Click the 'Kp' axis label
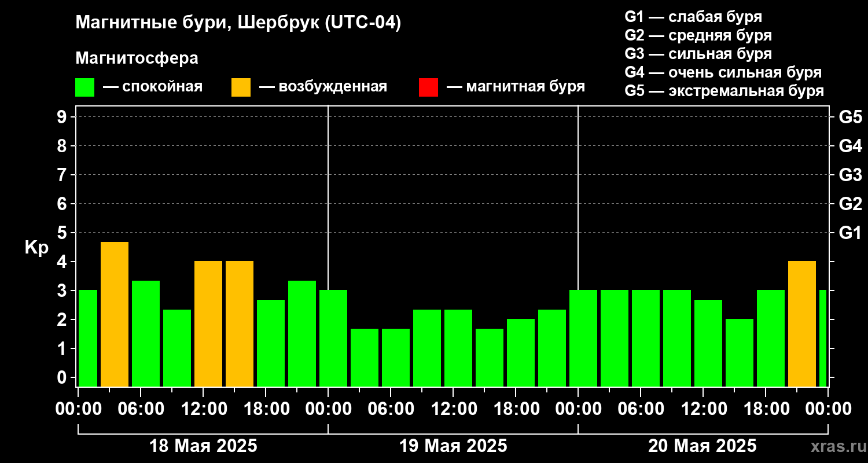The height and width of the screenshot is (463, 868). (36, 248)
